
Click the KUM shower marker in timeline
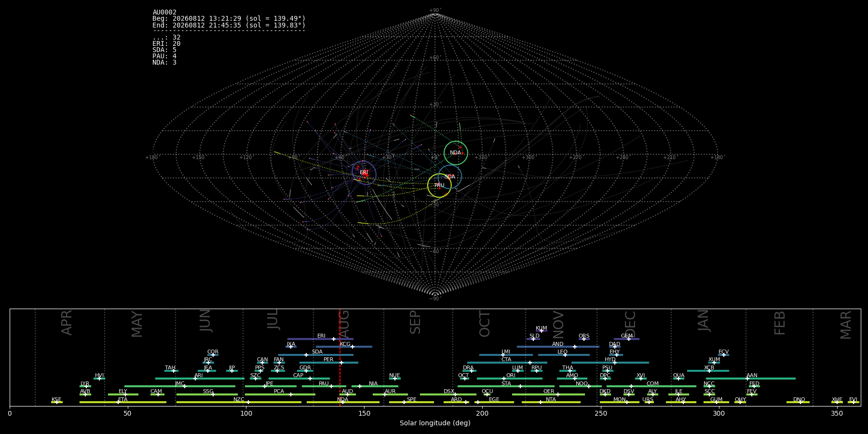[x=542, y=331]
